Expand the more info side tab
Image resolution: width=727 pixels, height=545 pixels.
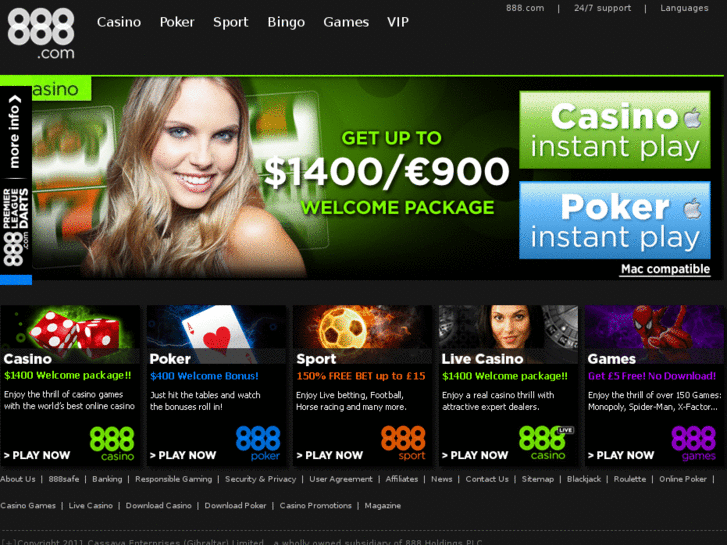click(15, 132)
